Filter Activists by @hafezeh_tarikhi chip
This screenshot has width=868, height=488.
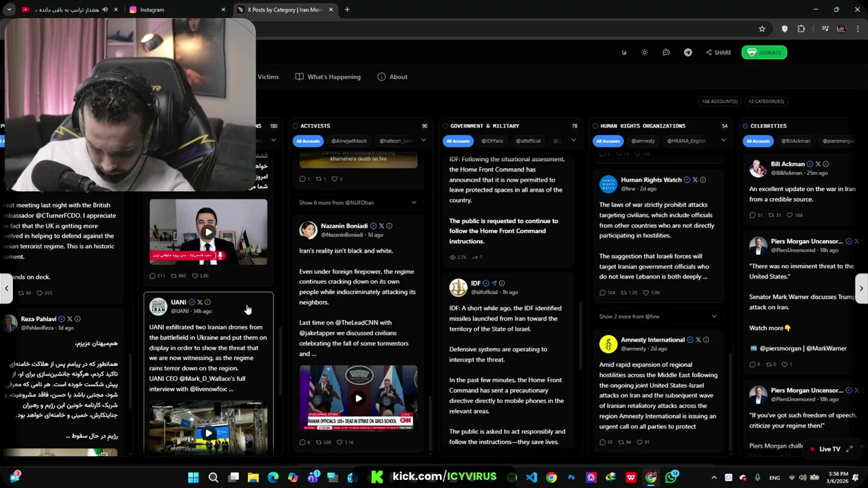click(x=396, y=141)
